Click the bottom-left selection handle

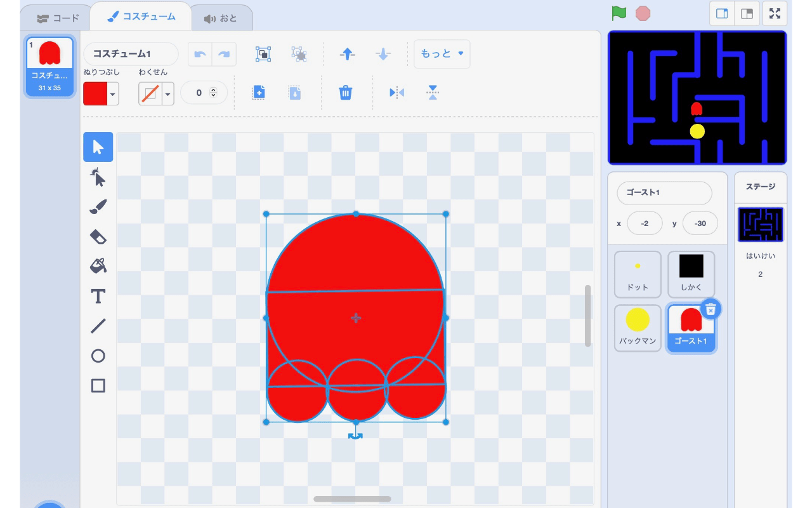266,422
